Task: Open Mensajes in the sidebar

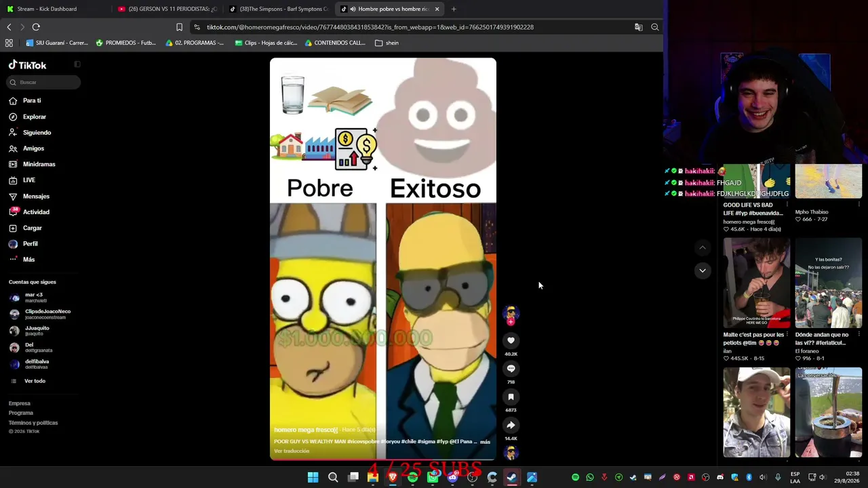Action: pyautogui.click(x=29, y=197)
